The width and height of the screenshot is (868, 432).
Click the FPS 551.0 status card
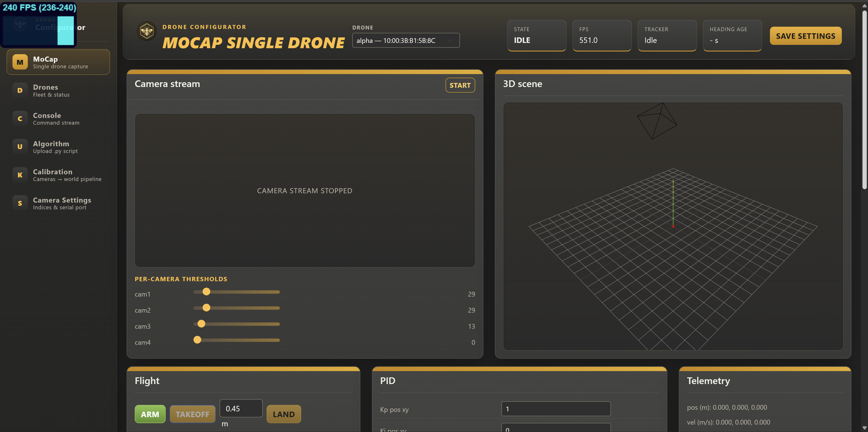point(602,35)
